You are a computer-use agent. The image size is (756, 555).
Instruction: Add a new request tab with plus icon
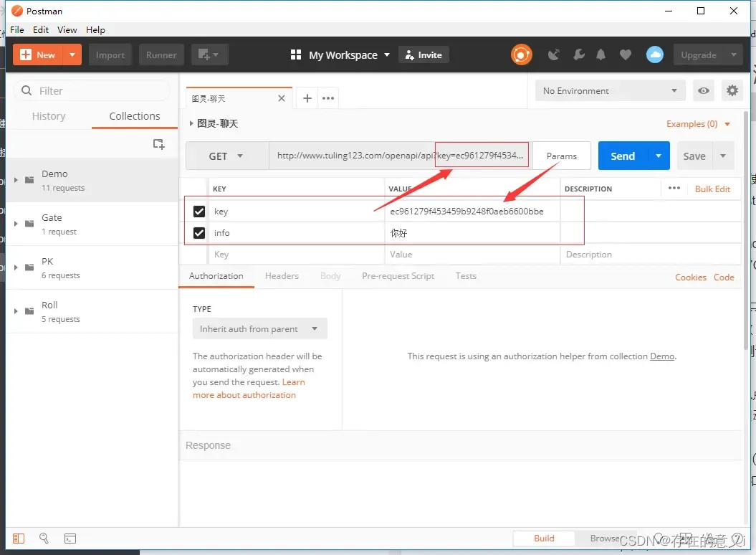[307, 98]
